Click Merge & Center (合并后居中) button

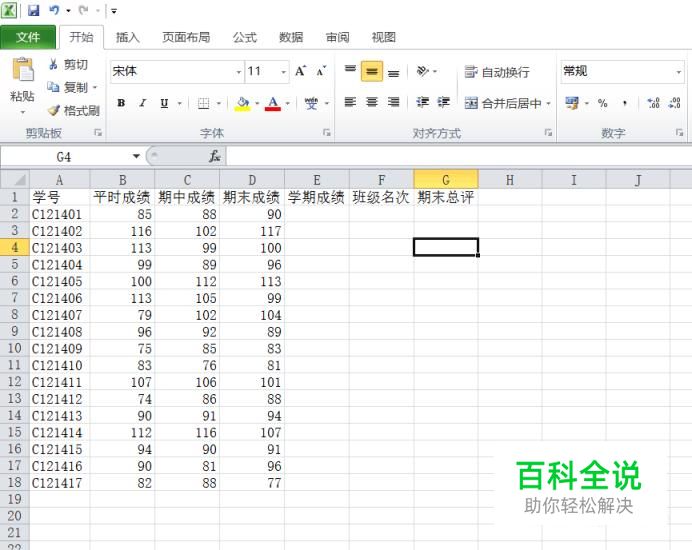click(503, 103)
